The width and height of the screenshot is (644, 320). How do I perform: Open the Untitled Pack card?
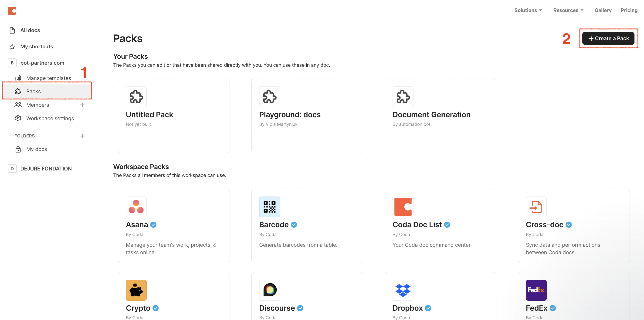[x=173, y=116]
